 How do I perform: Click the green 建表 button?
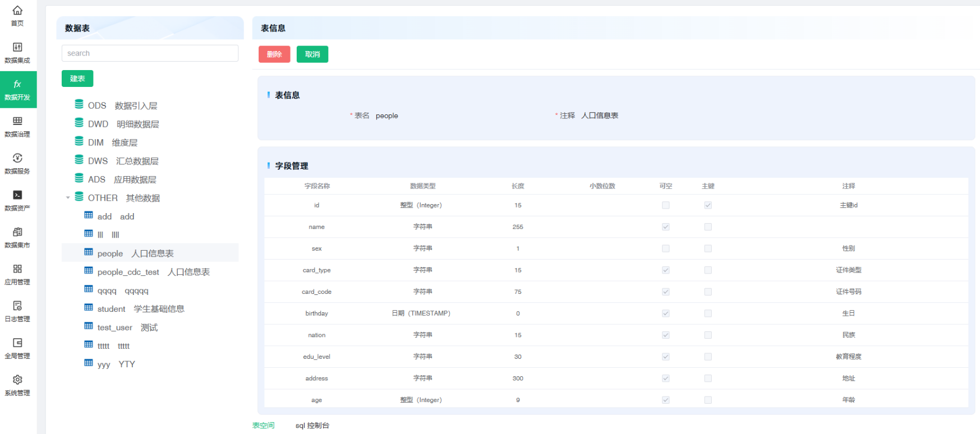pos(77,79)
